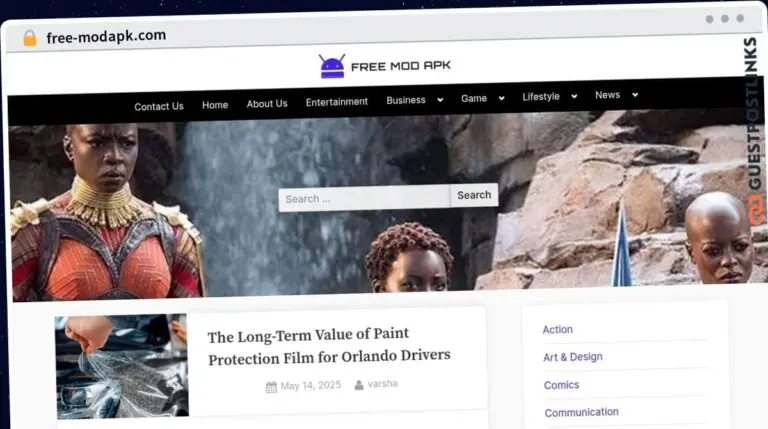
Task: Open the Contact Us menu item
Action: pyautogui.click(x=159, y=106)
